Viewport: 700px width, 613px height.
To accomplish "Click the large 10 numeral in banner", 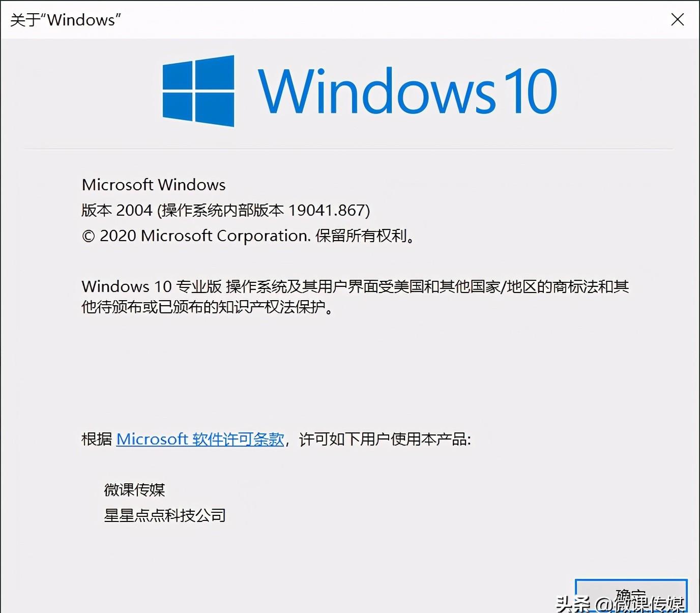I will [531, 92].
